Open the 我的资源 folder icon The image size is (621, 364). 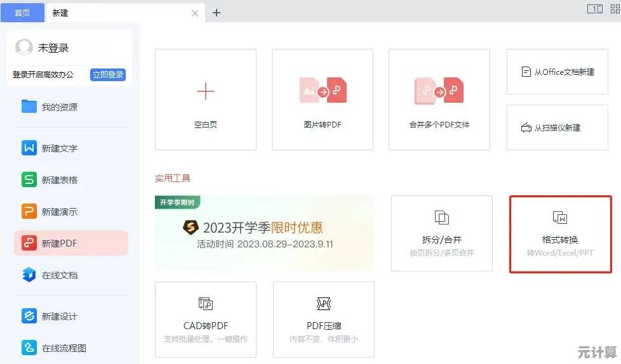pyautogui.click(x=29, y=107)
